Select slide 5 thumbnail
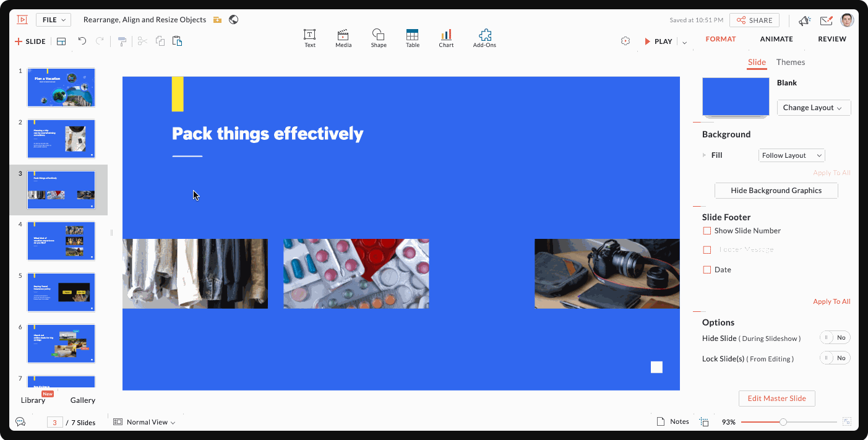Viewport: 868px width, 440px height. click(x=61, y=293)
